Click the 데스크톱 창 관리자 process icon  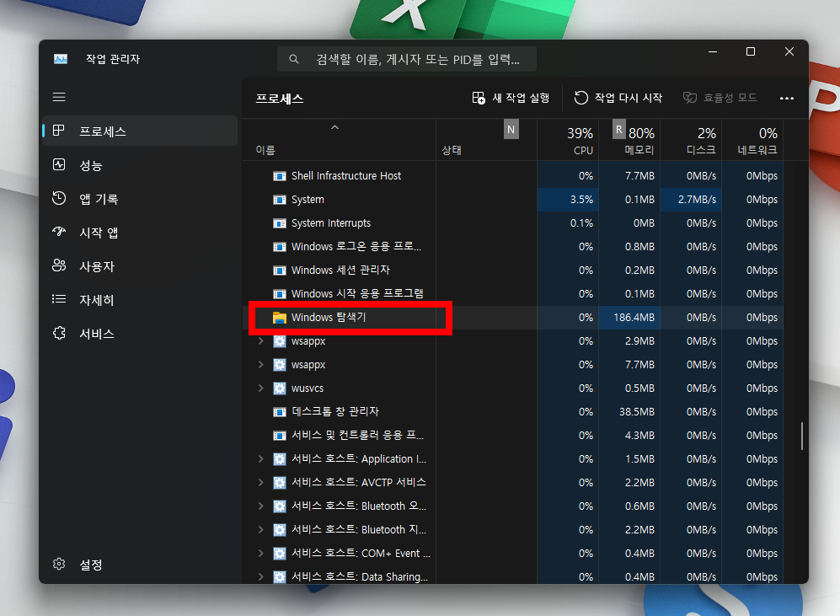[x=280, y=412]
